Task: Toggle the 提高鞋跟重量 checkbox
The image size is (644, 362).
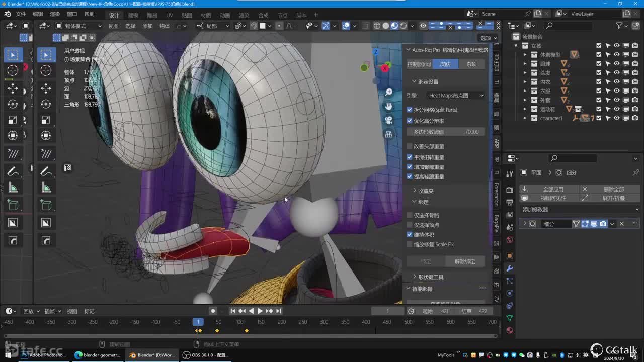Action: click(x=410, y=176)
